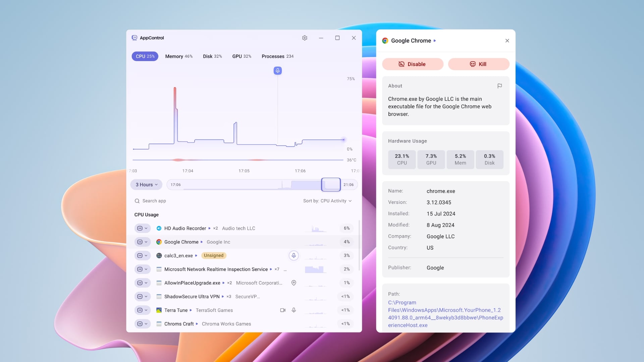Open action menu for calc3_en.exe

pyautogui.click(x=143, y=255)
